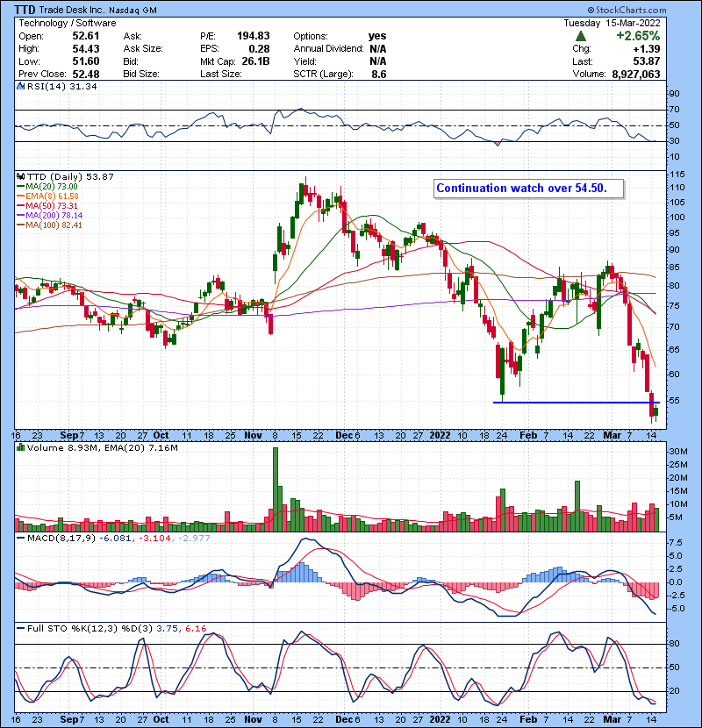The width and height of the screenshot is (702, 728).
Task: Click the High value 54.43
Action: coord(85,49)
